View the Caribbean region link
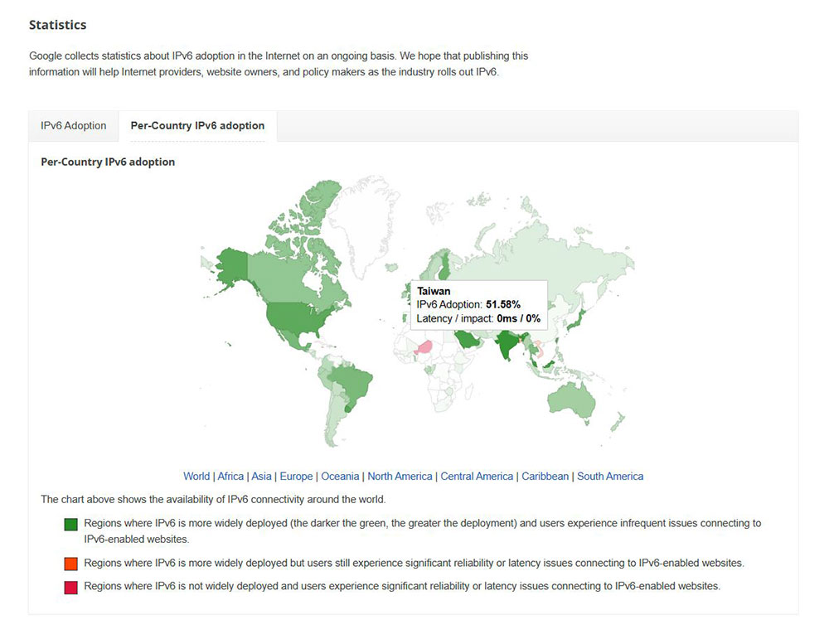The height and width of the screenshot is (644, 829). click(545, 476)
